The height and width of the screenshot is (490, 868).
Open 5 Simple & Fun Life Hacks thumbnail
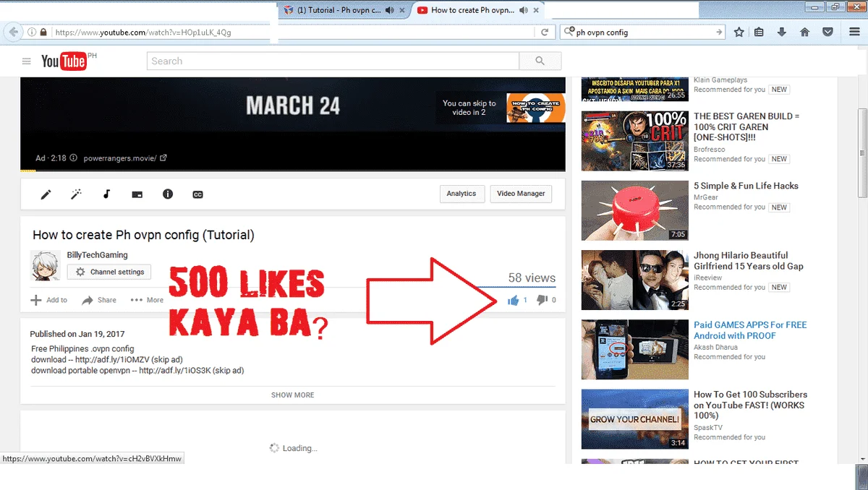[x=635, y=210]
